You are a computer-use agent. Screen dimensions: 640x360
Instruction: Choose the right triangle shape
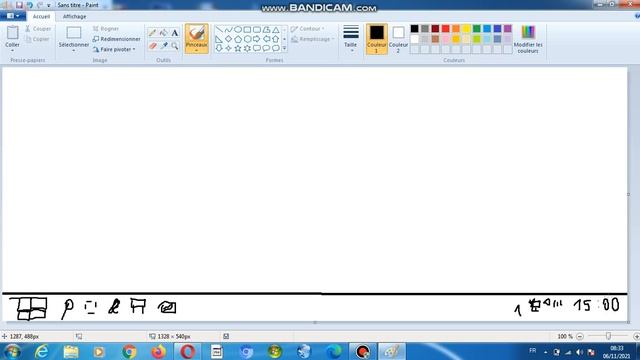click(x=219, y=39)
